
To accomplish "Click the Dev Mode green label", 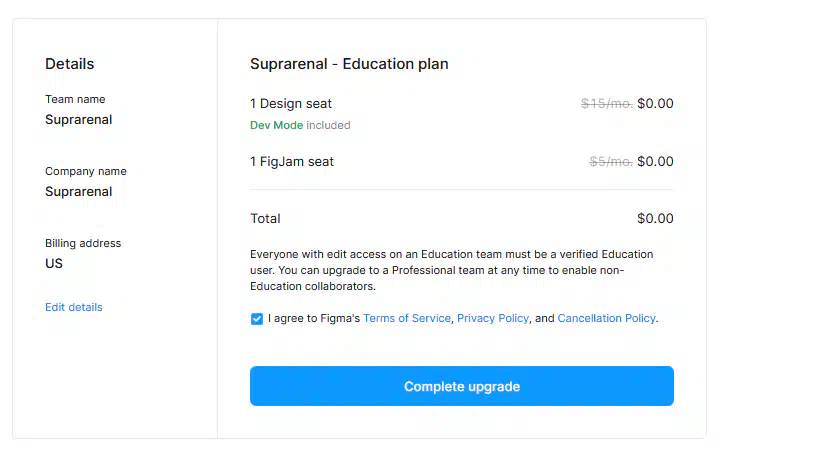I will [276, 125].
